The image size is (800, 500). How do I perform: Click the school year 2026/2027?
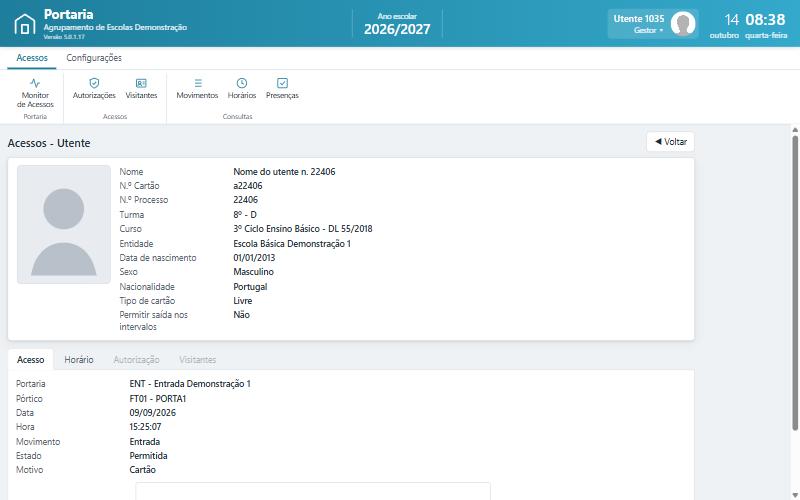397,29
